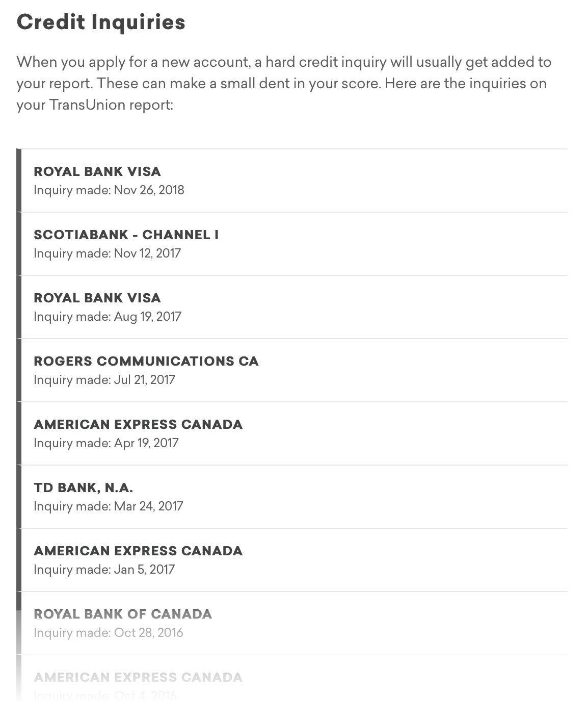588x719 pixels.
Task: Click the 'Inquiry made: Jan 5, 2017' date text
Action: 104,570
